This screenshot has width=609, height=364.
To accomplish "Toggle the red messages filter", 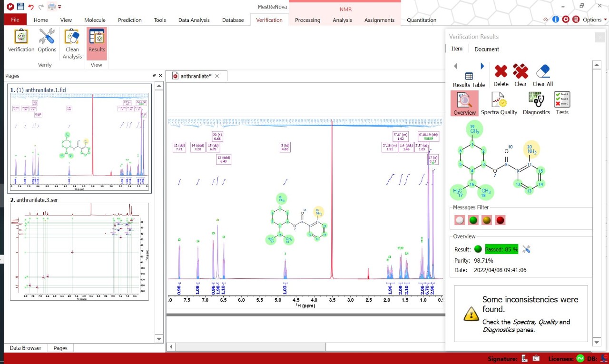I will click(500, 220).
